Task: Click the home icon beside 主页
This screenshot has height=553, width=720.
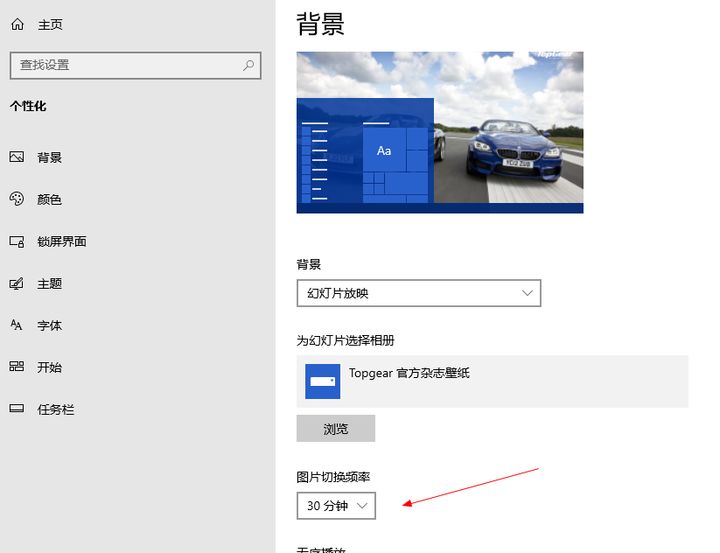Action: 17,25
